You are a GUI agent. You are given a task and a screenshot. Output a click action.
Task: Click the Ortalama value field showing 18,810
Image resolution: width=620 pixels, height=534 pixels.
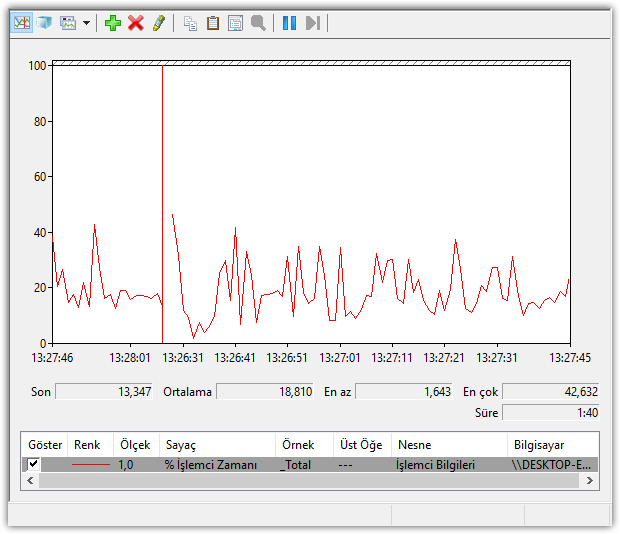click(x=265, y=392)
